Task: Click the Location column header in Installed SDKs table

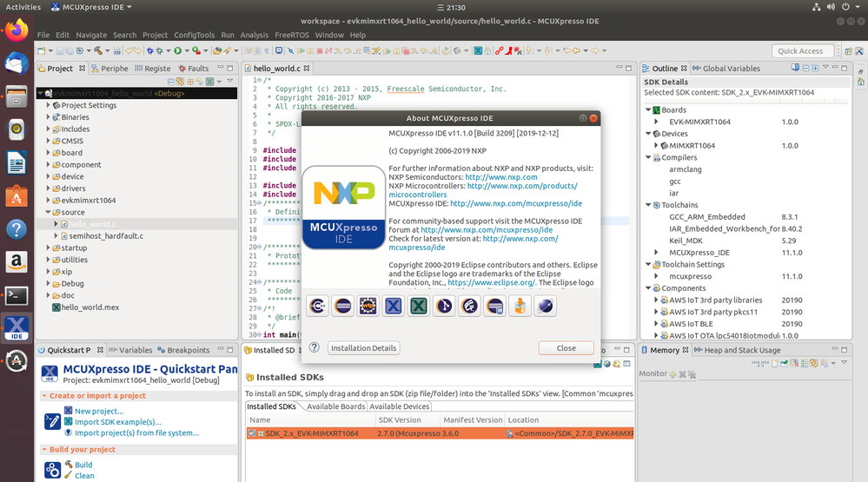Action: [568, 420]
